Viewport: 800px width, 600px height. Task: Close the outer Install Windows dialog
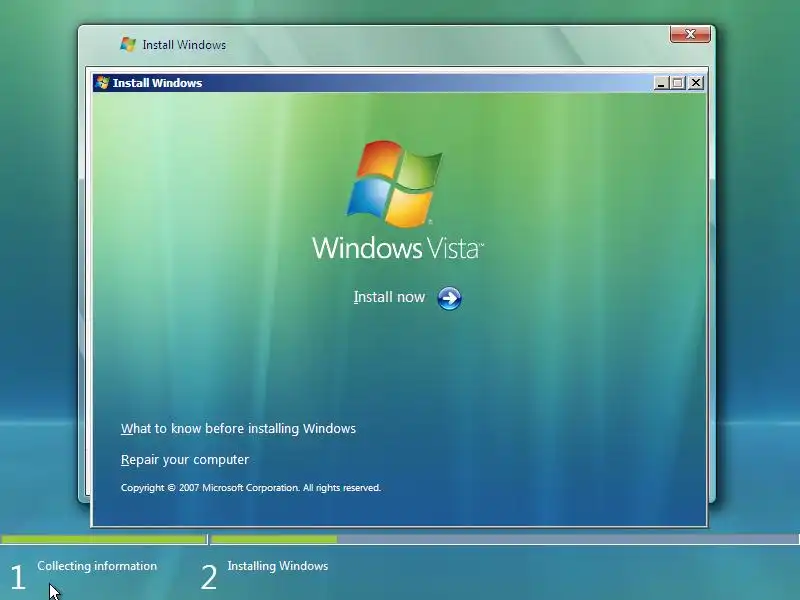[690, 34]
